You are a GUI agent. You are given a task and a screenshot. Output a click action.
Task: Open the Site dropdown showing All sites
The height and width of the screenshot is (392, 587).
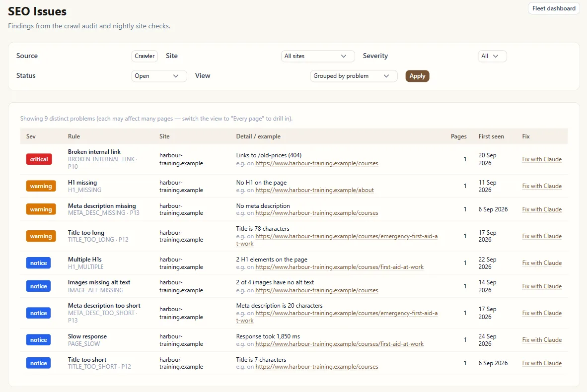[317, 56]
